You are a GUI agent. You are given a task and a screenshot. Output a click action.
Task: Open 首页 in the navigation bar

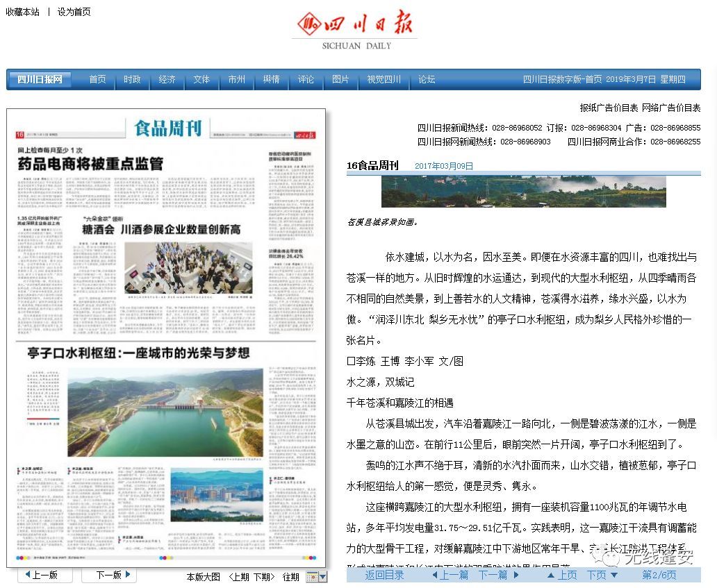[97, 80]
